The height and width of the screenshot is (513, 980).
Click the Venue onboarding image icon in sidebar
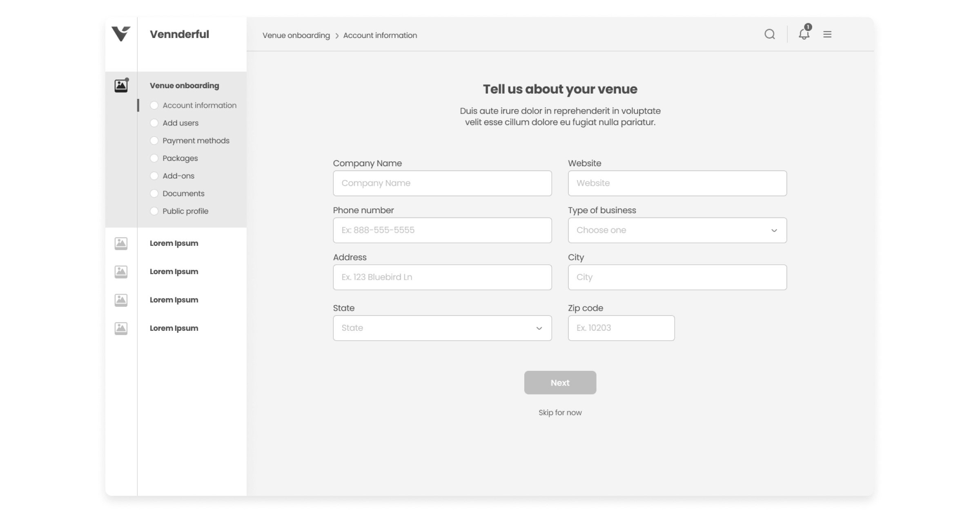tap(121, 85)
